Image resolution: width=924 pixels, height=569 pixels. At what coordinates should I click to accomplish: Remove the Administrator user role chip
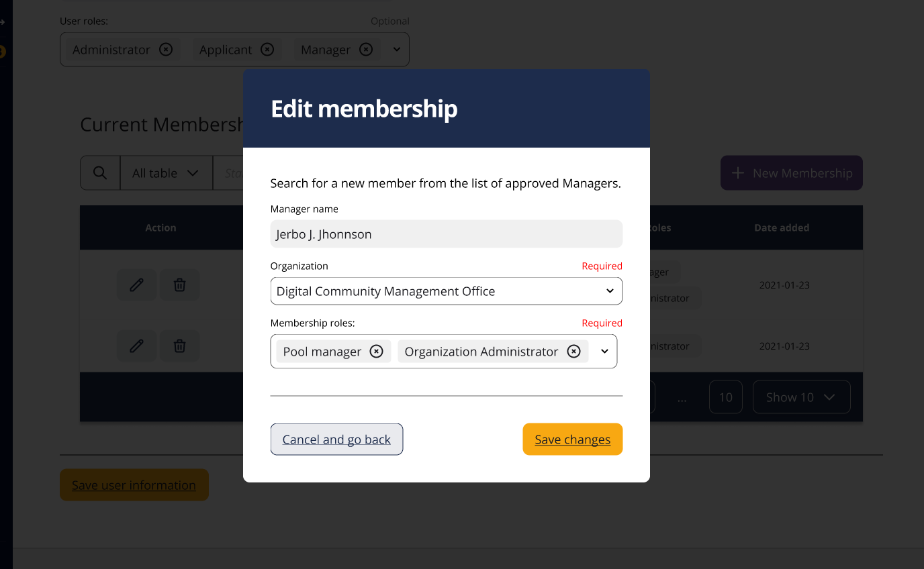coord(166,50)
